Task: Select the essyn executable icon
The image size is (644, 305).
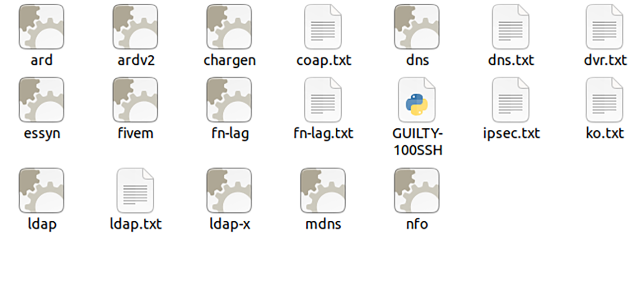Action: (x=41, y=100)
